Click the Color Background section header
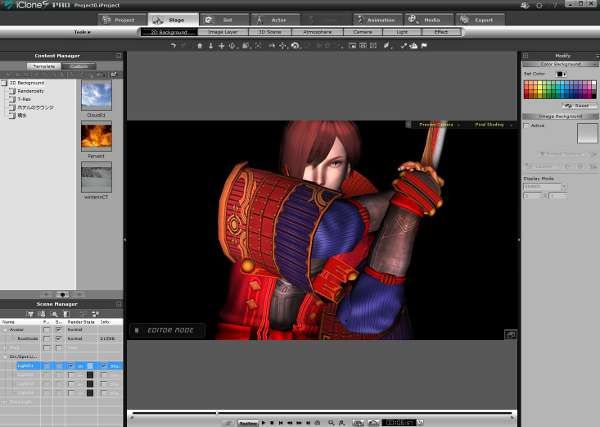This screenshot has width=600, height=427. click(559, 64)
